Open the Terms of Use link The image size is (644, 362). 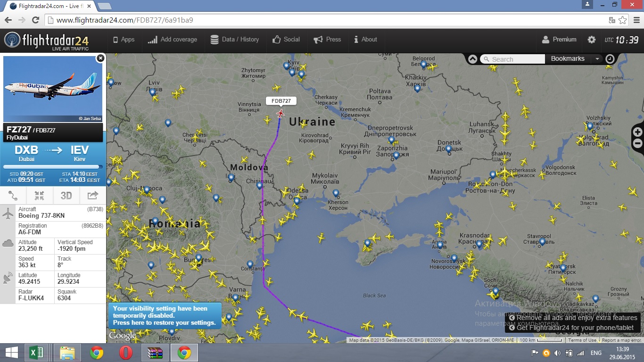[x=582, y=340]
